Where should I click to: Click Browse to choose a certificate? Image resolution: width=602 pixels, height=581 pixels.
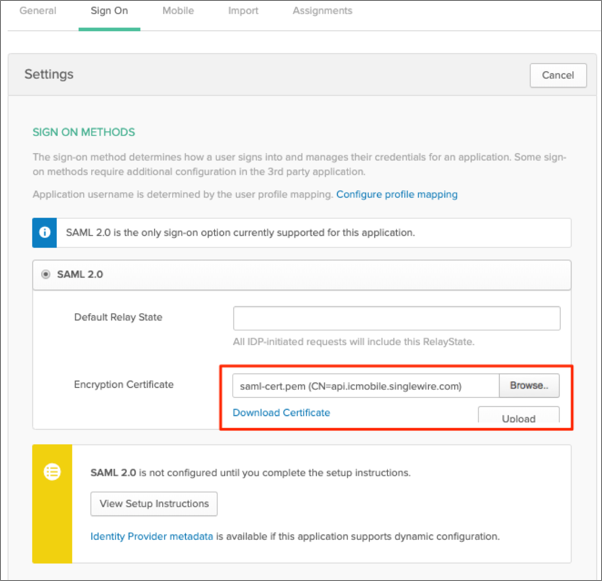(x=529, y=385)
